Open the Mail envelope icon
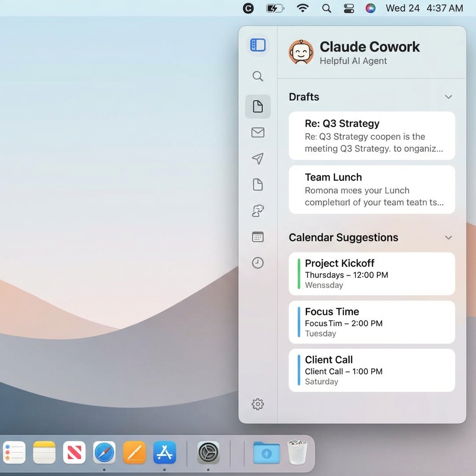476x476 pixels. click(258, 132)
